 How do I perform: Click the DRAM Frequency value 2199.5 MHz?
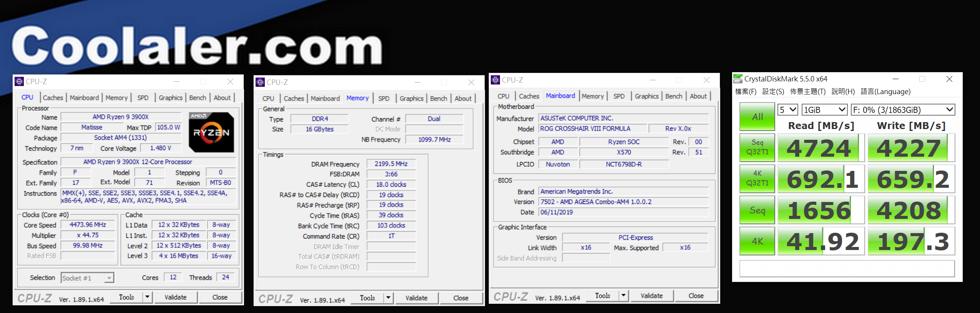coord(391,164)
